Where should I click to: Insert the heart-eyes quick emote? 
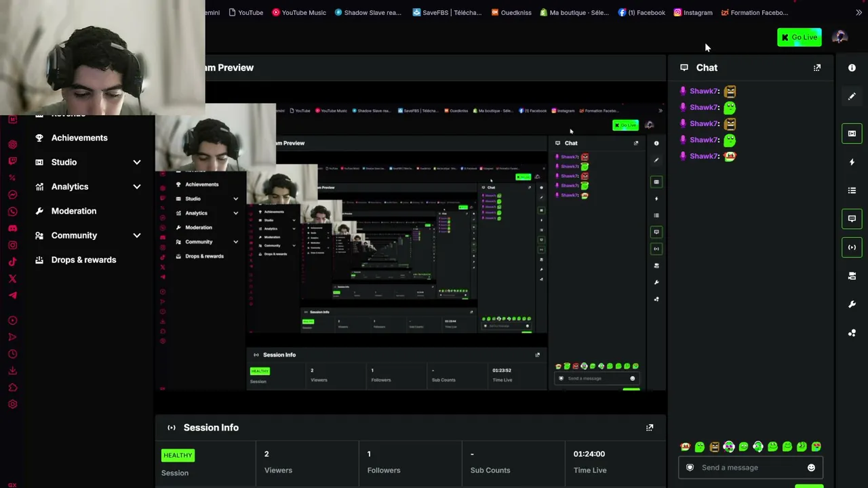coord(816,447)
